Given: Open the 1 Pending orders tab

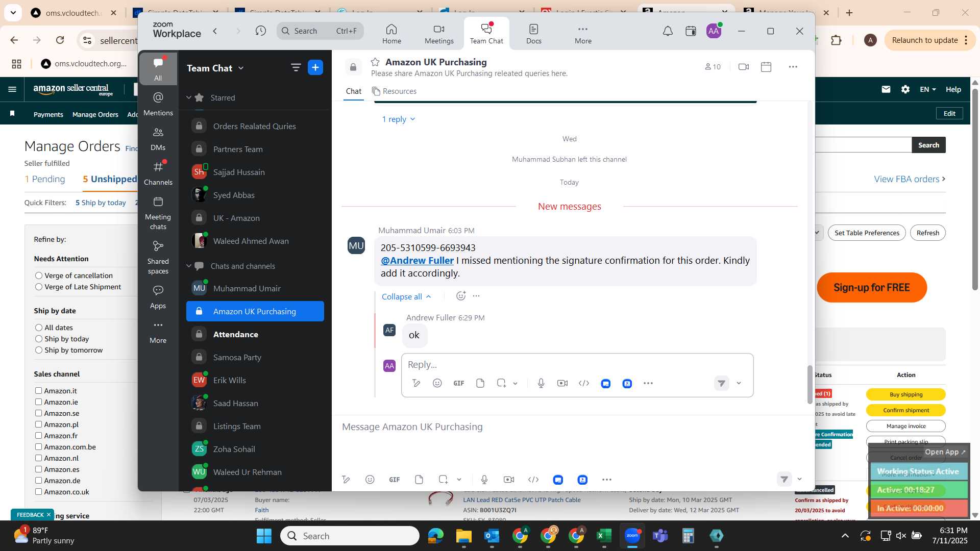Looking at the screenshot, I should [x=45, y=179].
